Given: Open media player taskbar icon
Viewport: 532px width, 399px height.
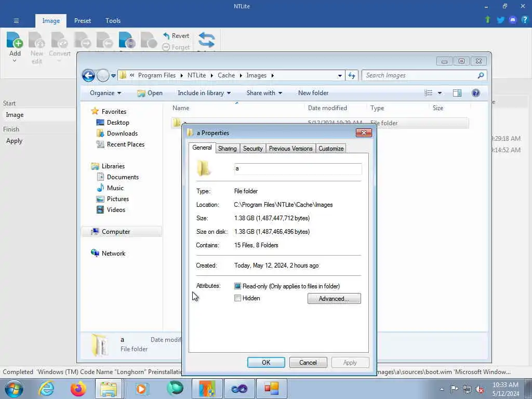Looking at the screenshot, I should pyautogui.click(x=141, y=389).
